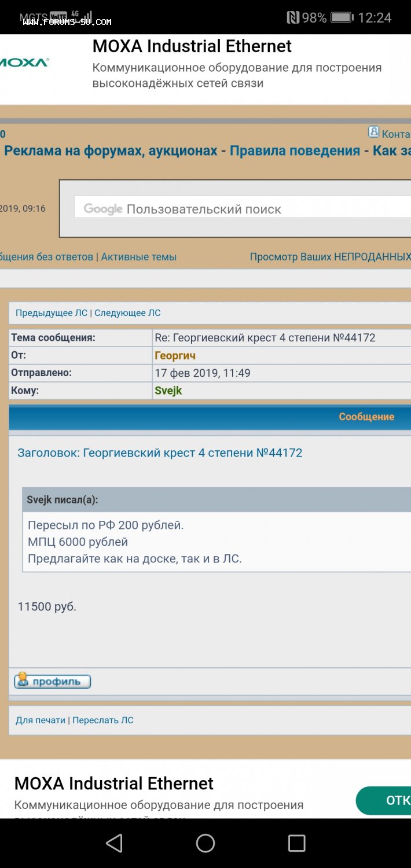Open Георгич sender profile link

(x=175, y=355)
